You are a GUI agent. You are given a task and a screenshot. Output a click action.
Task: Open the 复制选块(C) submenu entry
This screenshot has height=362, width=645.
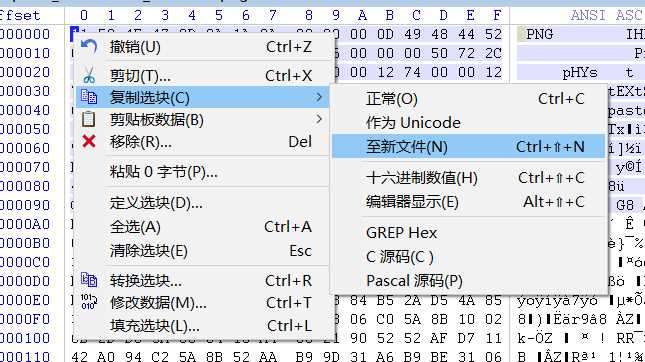pos(202,97)
